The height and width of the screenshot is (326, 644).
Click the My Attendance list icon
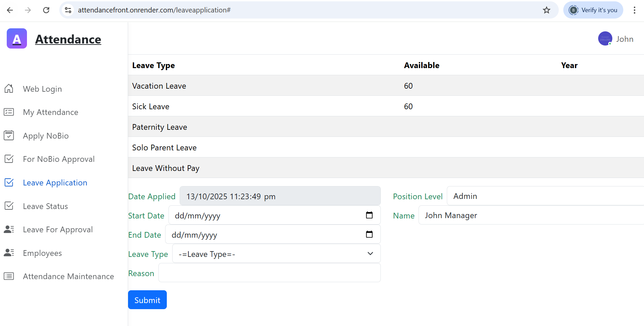9,112
